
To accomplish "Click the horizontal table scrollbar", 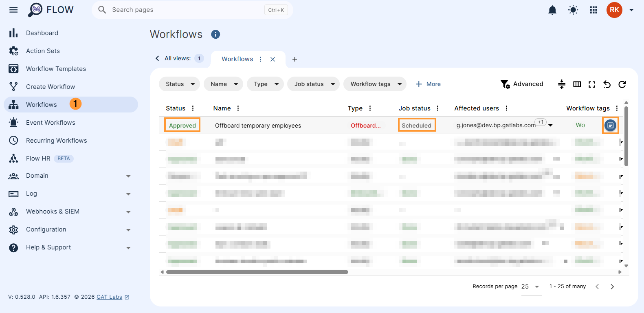I will pos(257,272).
